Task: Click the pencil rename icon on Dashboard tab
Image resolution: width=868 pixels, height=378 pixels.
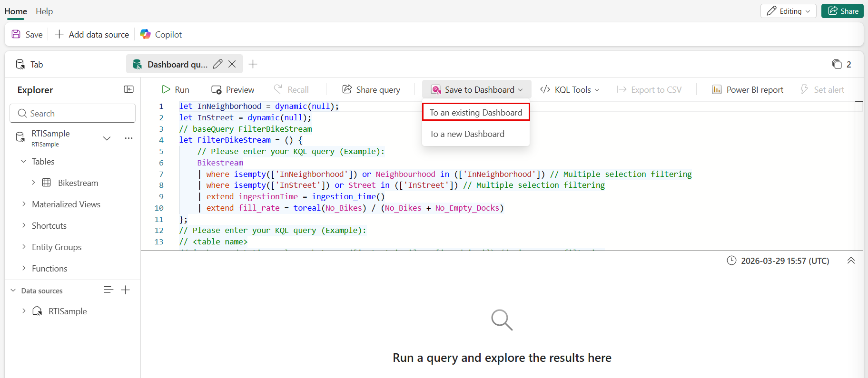Action: [x=217, y=64]
